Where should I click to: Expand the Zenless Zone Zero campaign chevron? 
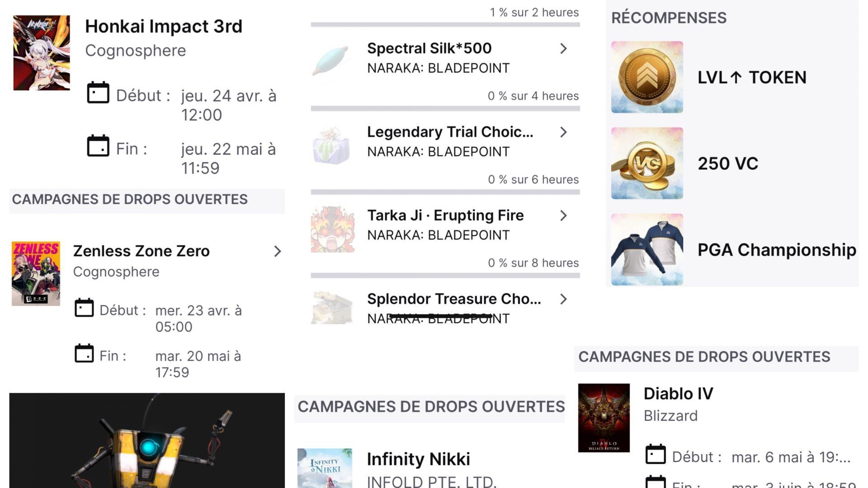pyautogui.click(x=278, y=251)
